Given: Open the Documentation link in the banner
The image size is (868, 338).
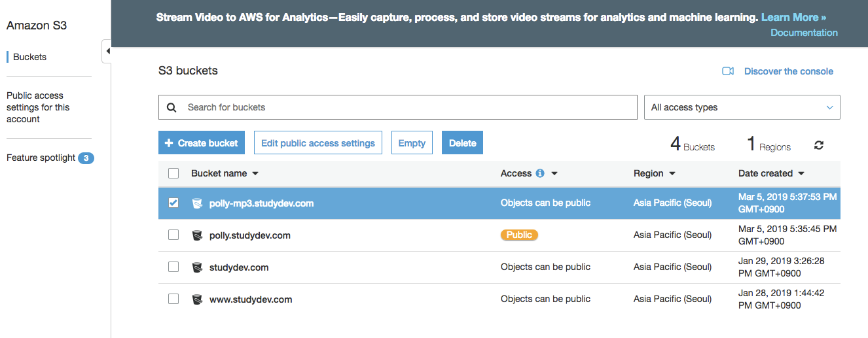Looking at the screenshot, I should [804, 32].
